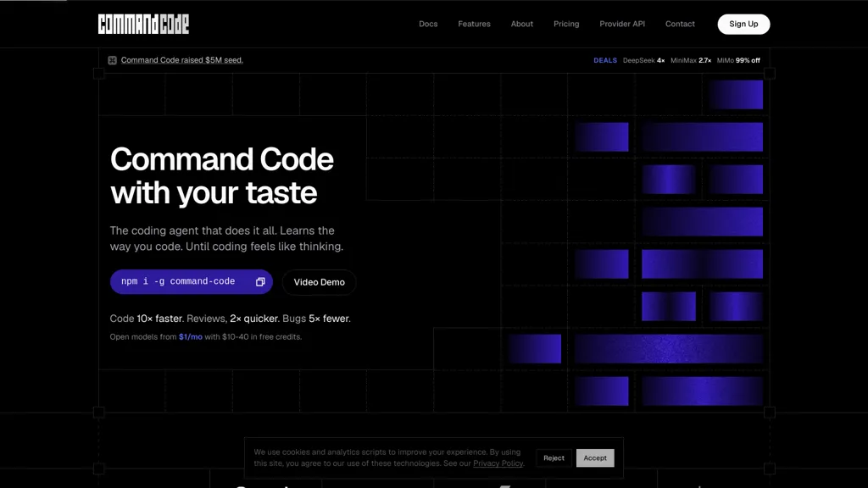This screenshot has height=488, width=868.
Task: Click the npm i -g command-code button
Action: 191,281
